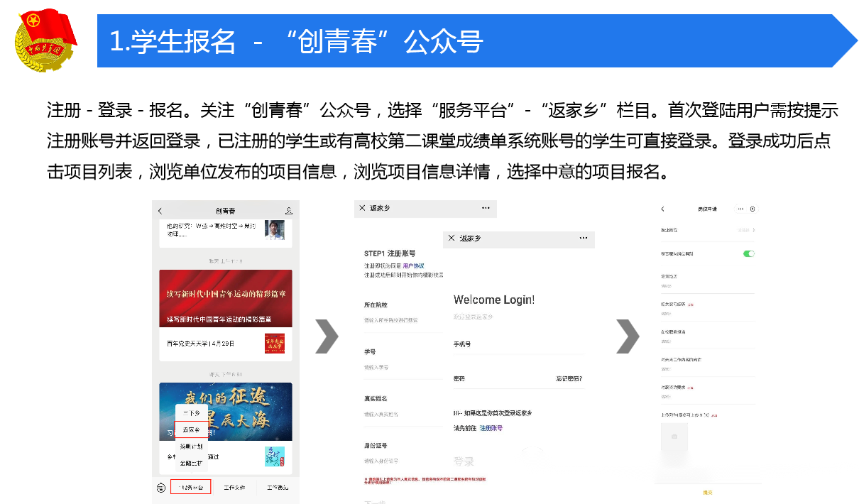Click the portrait photo thumbnail in the top message
Viewport: 859px width, 504px height.
click(275, 229)
